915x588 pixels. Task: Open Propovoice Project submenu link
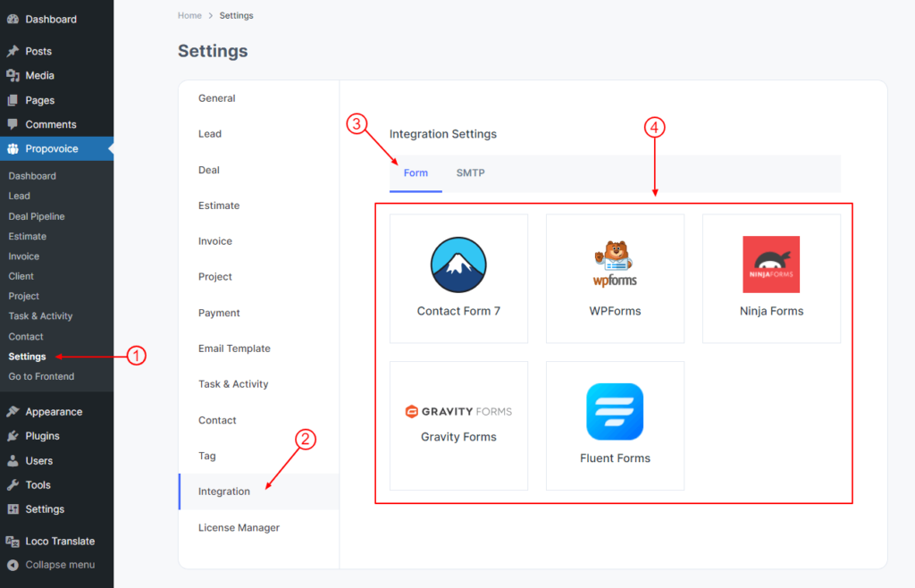24,296
